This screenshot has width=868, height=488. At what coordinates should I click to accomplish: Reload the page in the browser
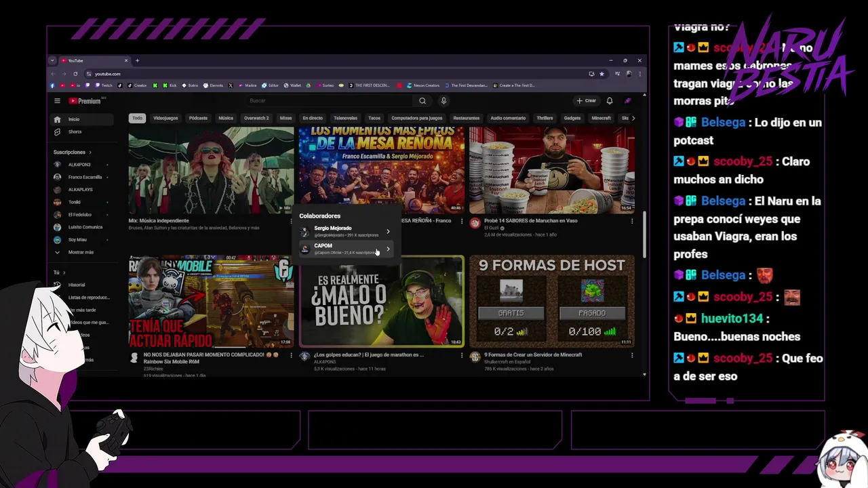pos(75,74)
